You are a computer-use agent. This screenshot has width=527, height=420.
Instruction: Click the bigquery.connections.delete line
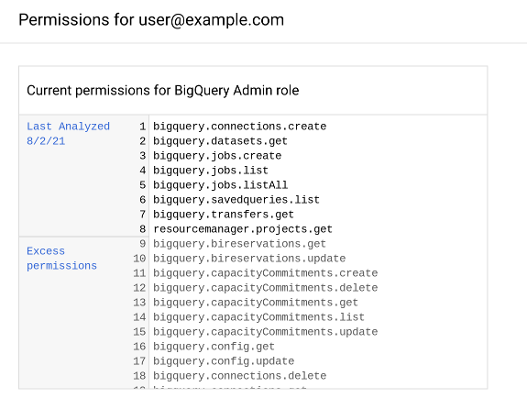(x=239, y=376)
